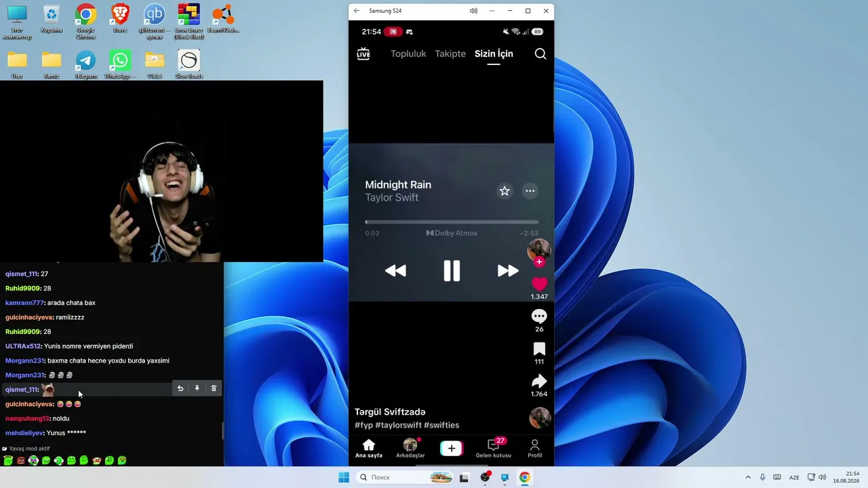This screenshot has height=488, width=868.
Task: Select the BeamNG.drive desktop shortcut
Action: coord(223,18)
